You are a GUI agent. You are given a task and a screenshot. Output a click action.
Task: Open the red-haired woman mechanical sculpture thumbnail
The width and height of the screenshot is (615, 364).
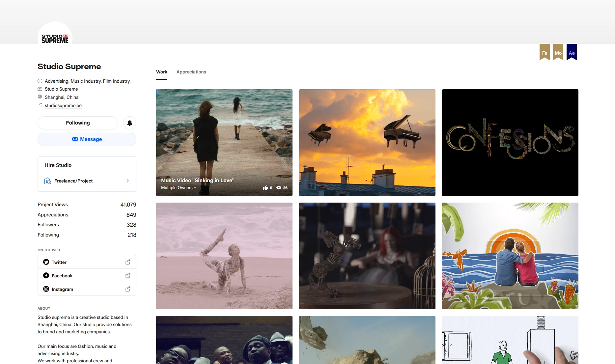point(367,256)
